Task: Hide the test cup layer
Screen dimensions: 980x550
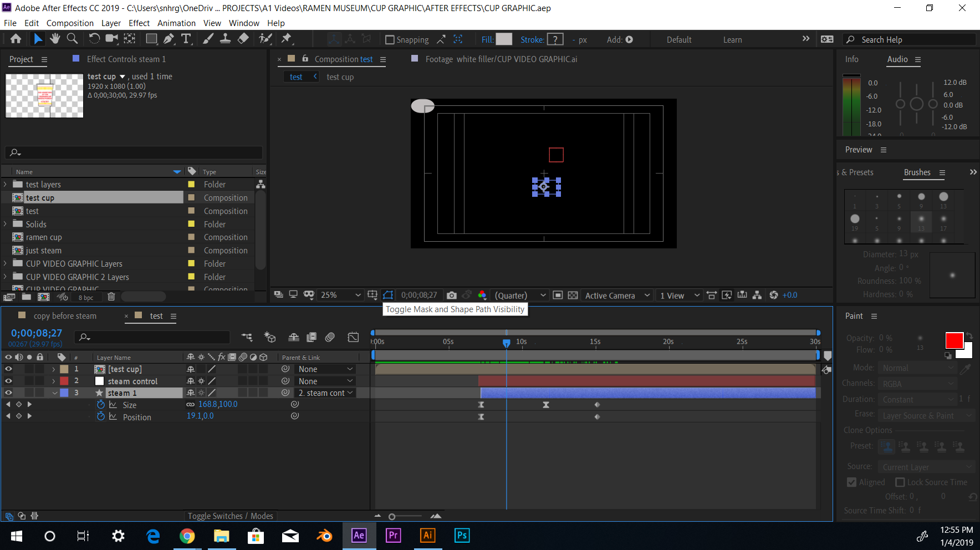Action: coord(8,369)
